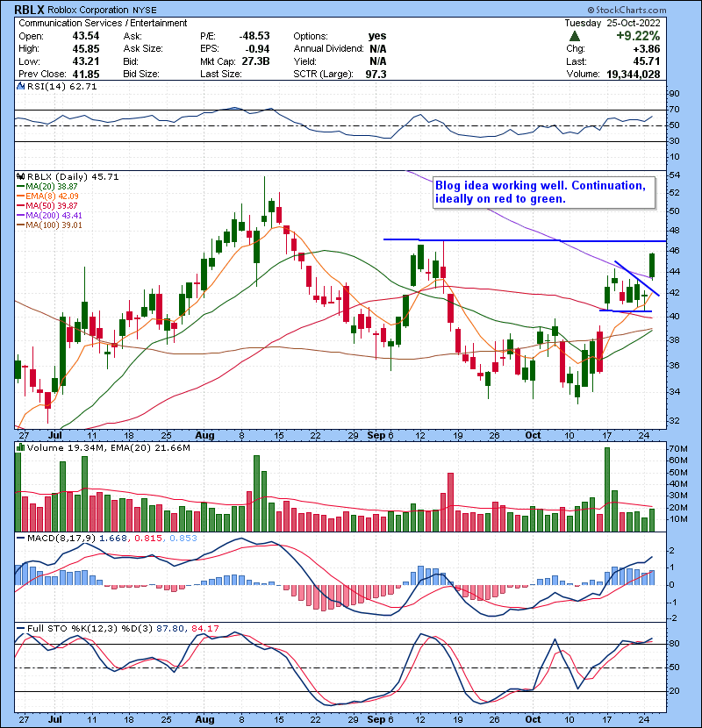The height and width of the screenshot is (728, 702).
Task: Click the 80 level label on stochastic scale
Action: pyautogui.click(x=674, y=644)
